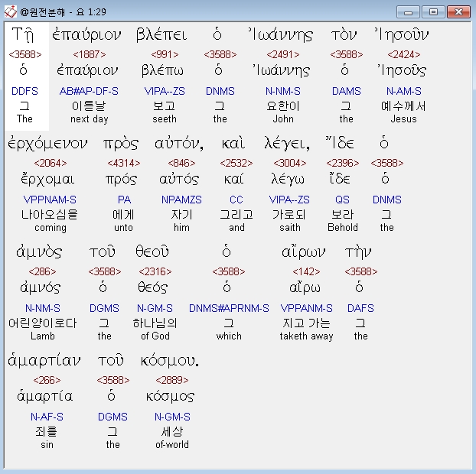Click the English gloss "taketh away"
The height and width of the screenshot is (474, 476).
click(x=306, y=336)
